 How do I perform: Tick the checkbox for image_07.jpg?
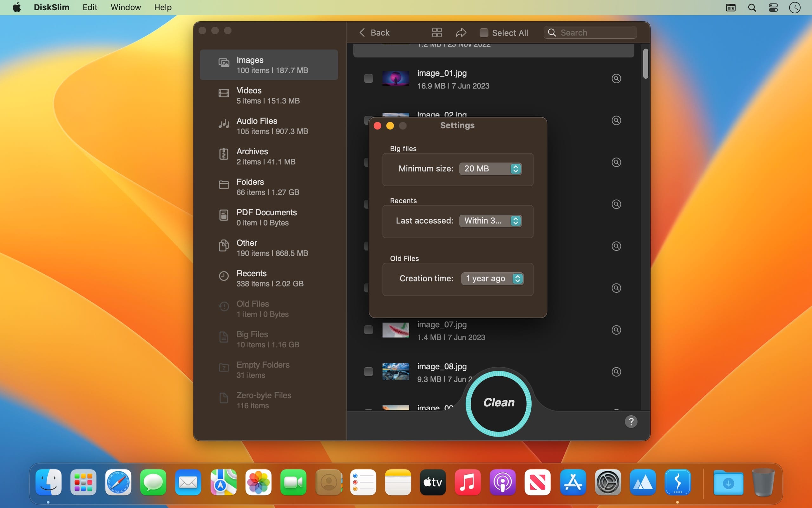[x=369, y=330]
